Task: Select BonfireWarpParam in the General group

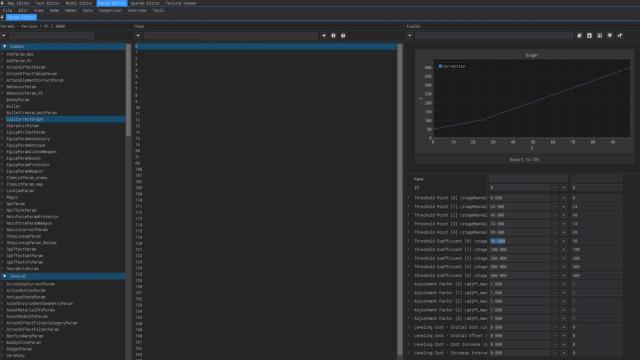Action: click(24, 336)
